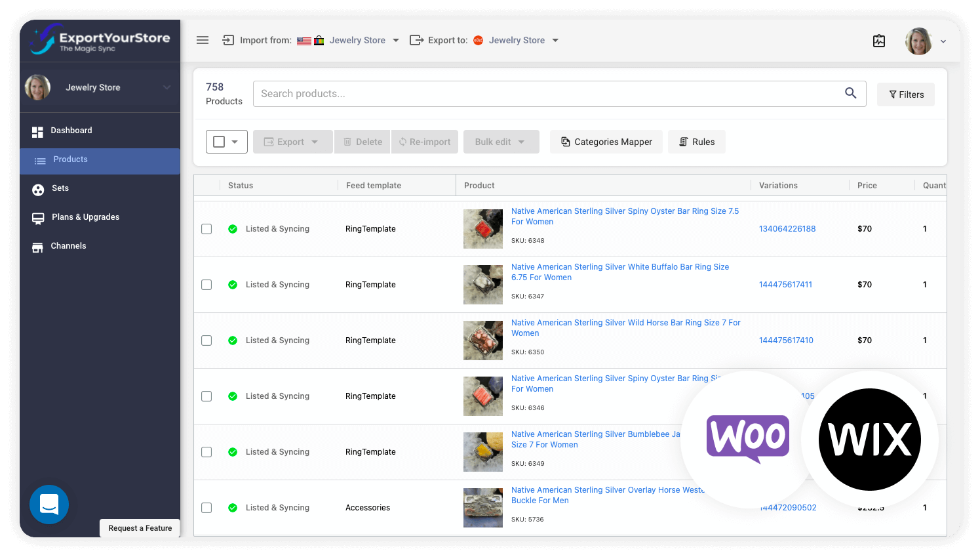Open Plans & Upgrades from the sidebar
The height and width of the screenshot is (557, 980).
click(85, 217)
